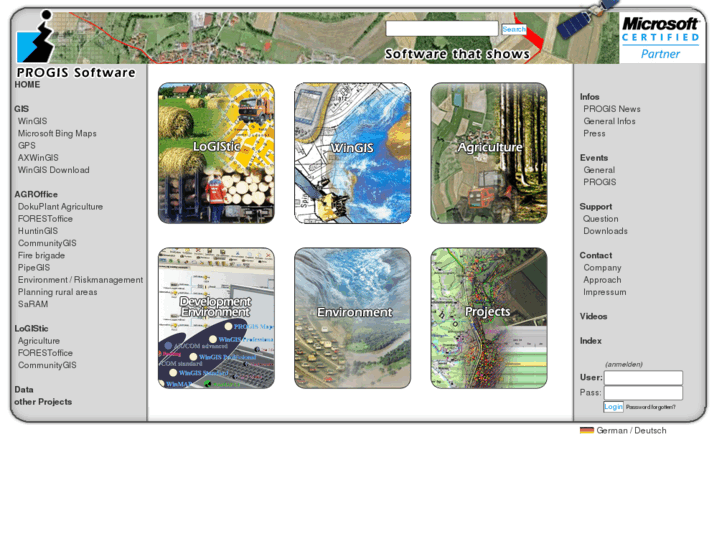The image size is (727, 545).
Task: Open the Fire brigade link
Action: point(41,255)
